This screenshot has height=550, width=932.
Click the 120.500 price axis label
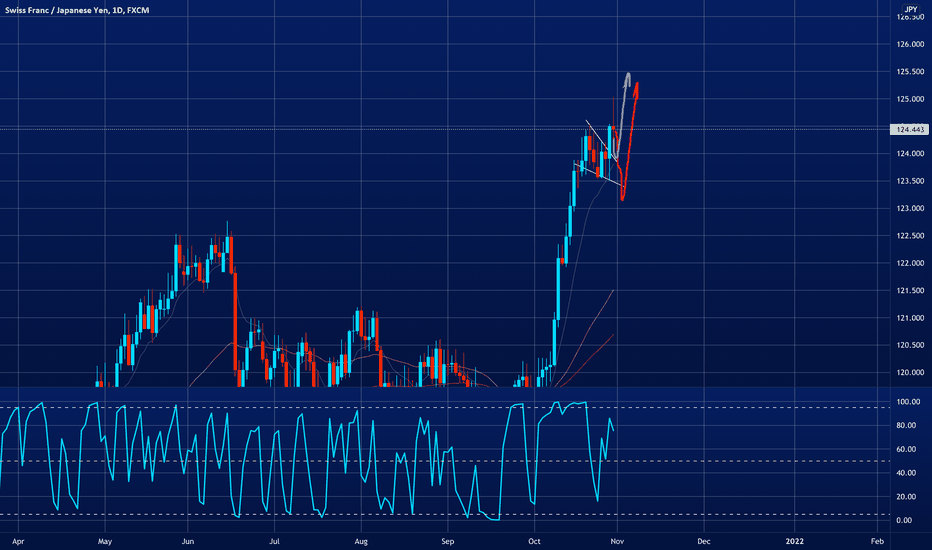910,345
